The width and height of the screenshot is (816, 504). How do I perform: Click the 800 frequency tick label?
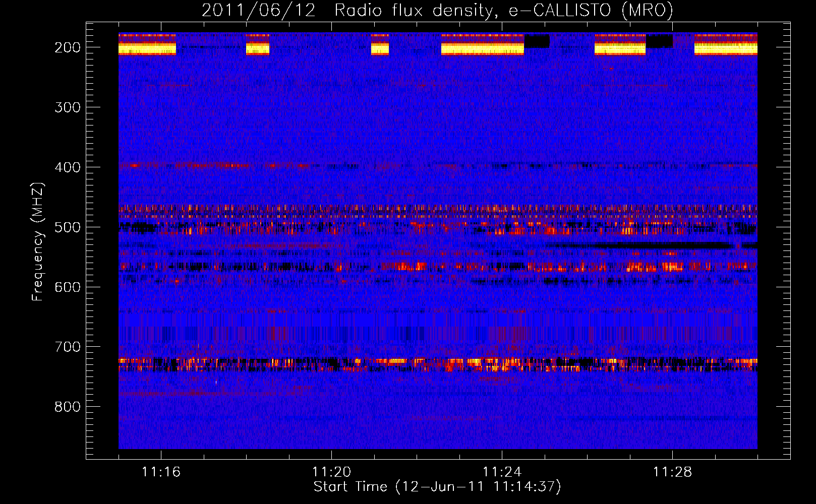point(68,407)
